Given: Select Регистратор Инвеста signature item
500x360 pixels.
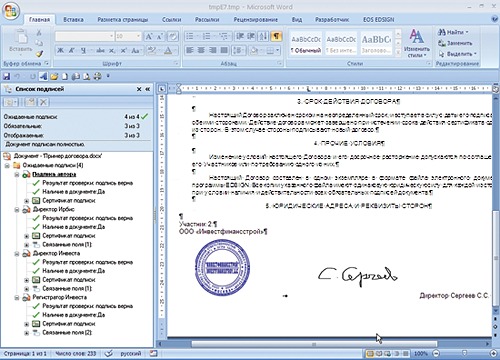Looking at the screenshot, I should pyautogui.click(x=60, y=297).
